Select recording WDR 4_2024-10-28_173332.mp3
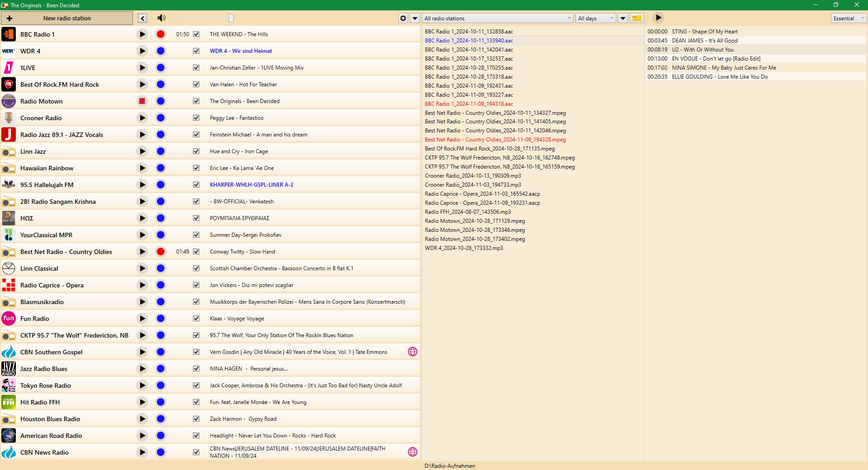This screenshot has height=470, width=868. (x=464, y=248)
